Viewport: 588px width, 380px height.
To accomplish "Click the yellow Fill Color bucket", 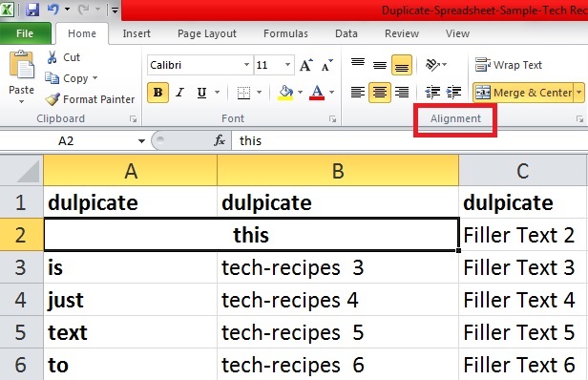I will point(285,93).
